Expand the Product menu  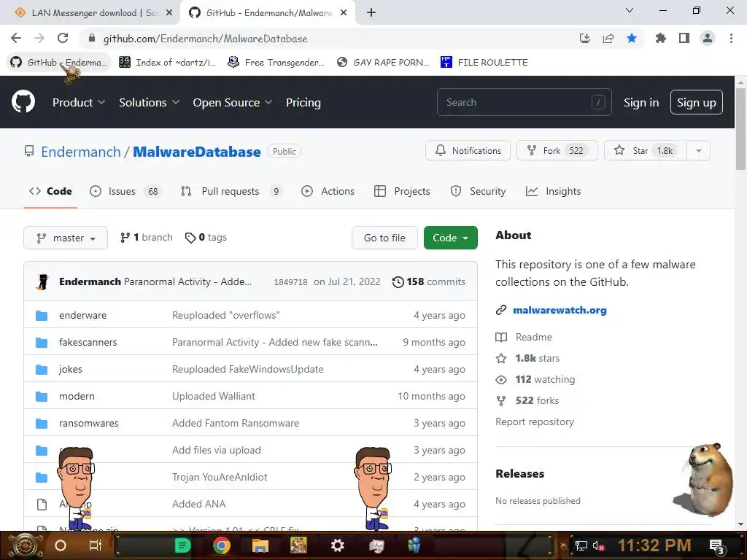pyautogui.click(x=79, y=102)
